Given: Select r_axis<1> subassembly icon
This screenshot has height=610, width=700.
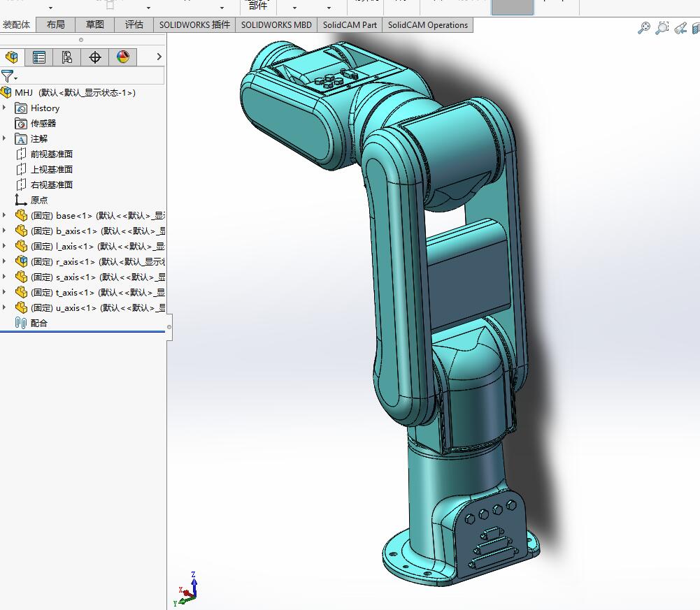Looking at the screenshot, I should tap(21, 261).
